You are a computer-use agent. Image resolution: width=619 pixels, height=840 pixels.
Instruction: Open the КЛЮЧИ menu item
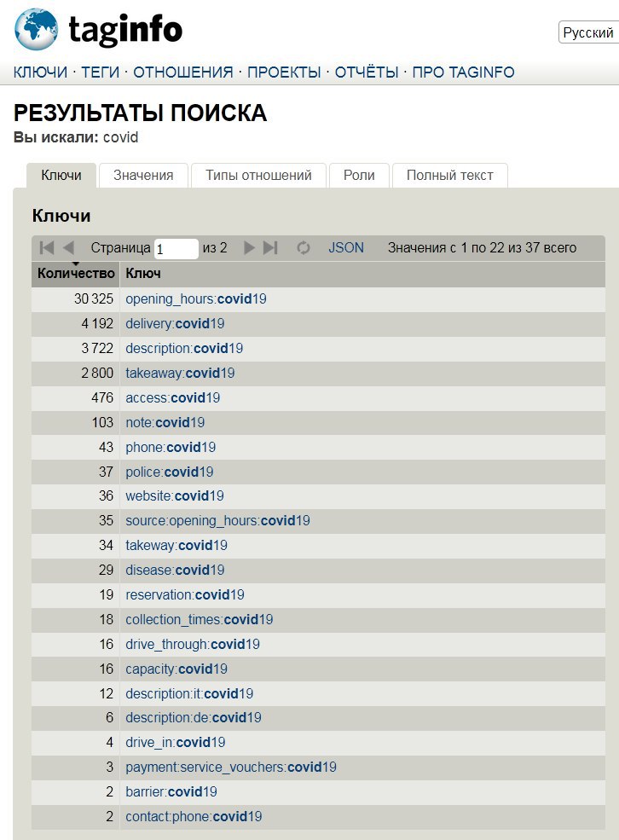point(40,72)
